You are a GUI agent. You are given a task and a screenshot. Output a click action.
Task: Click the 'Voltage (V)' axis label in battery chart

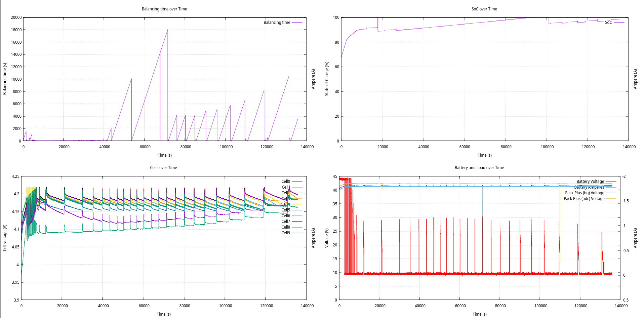click(x=326, y=238)
